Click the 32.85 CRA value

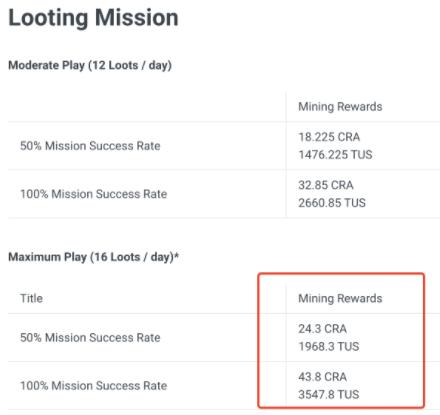tap(326, 185)
